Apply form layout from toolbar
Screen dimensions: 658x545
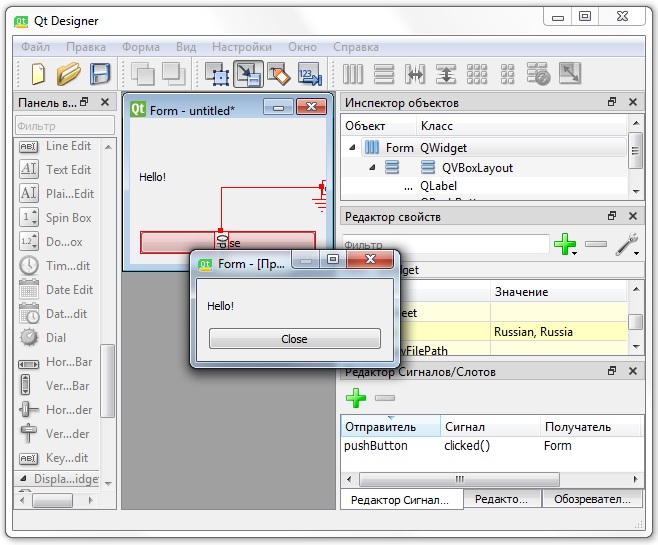[x=507, y=74]
